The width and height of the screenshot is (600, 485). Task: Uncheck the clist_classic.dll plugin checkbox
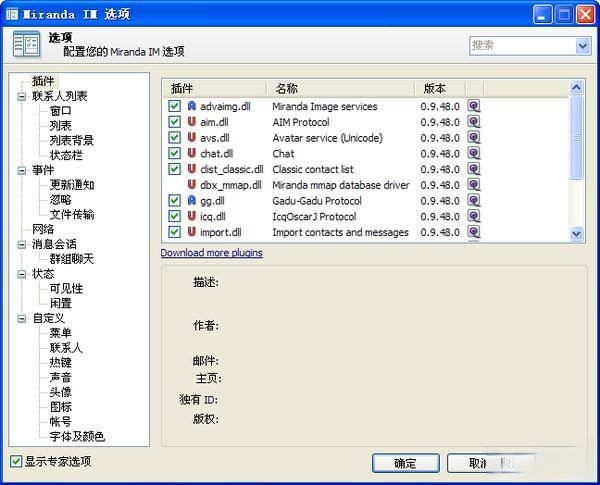tap(174, 169)
